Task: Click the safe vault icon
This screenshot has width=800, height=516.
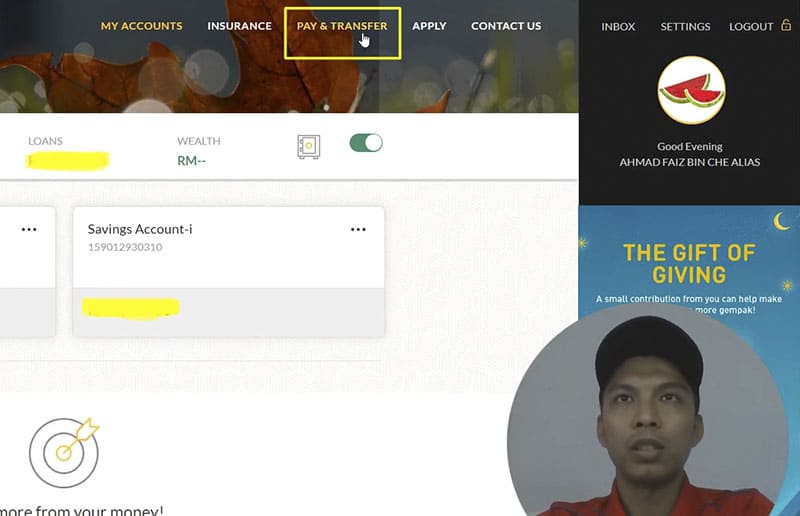Action: [x=309, y=146]
